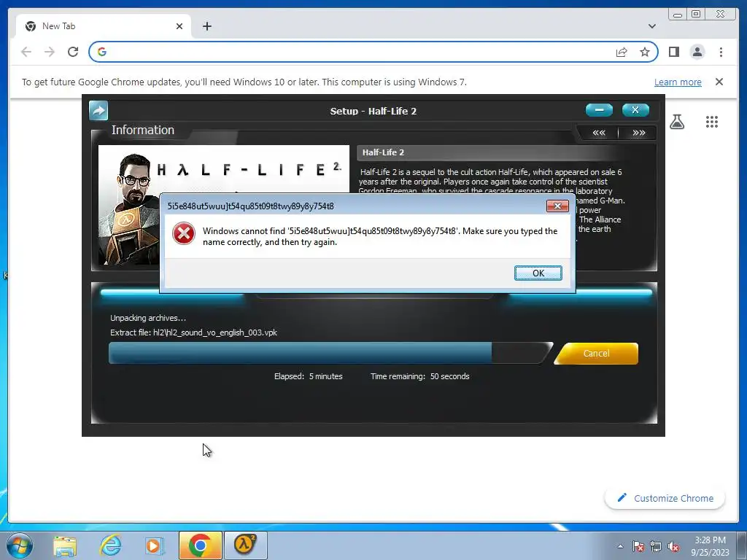Close the Half-Life 2 setup window
The width and height of the screenshot is (747, 560).
coord(635,110)
